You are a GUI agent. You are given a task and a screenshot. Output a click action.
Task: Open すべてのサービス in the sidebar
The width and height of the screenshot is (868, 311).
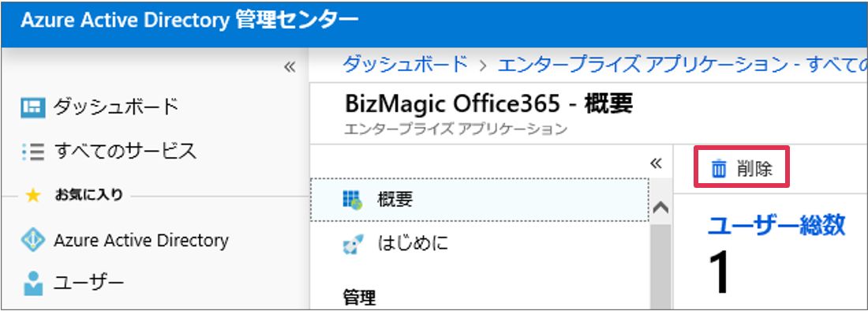[110, 151]
